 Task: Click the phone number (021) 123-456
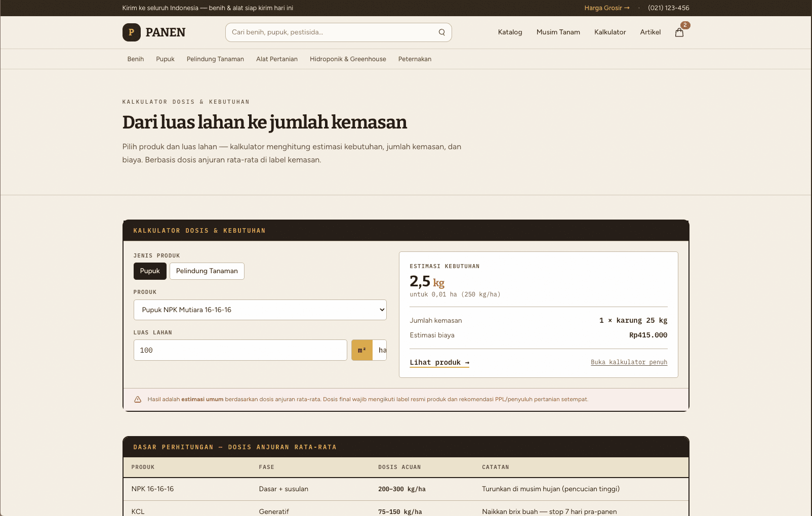(x=669, y=8)
